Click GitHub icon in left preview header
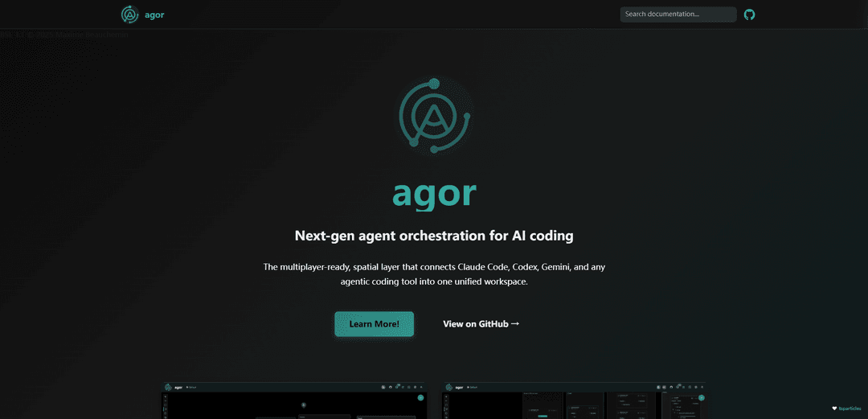 tap(391, 388)
